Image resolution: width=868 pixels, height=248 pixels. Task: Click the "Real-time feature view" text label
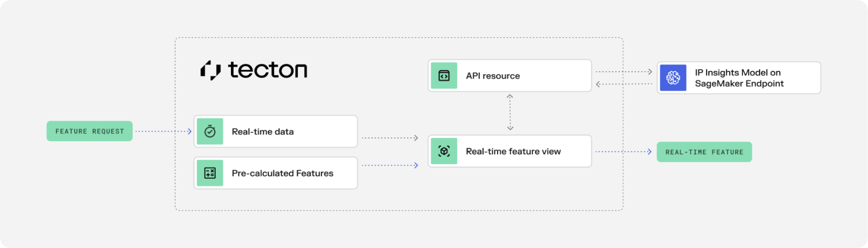pos(513,151)
